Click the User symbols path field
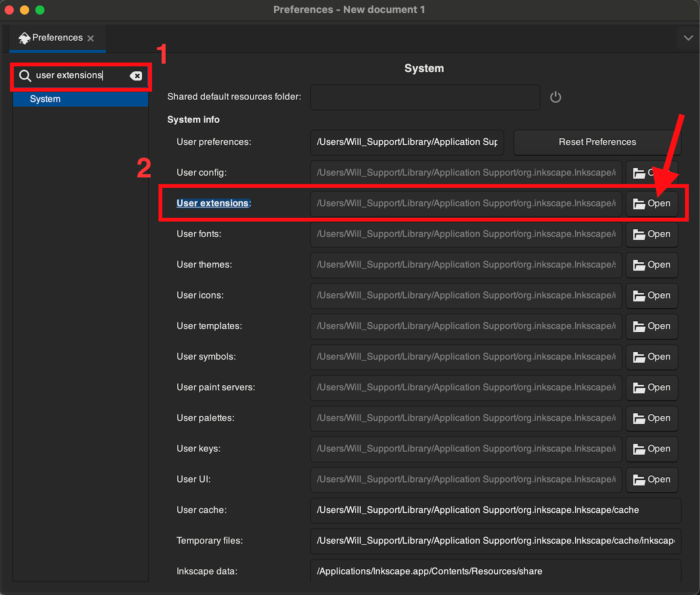The height and width of the screenshot is (595, 700). [466, 357]
